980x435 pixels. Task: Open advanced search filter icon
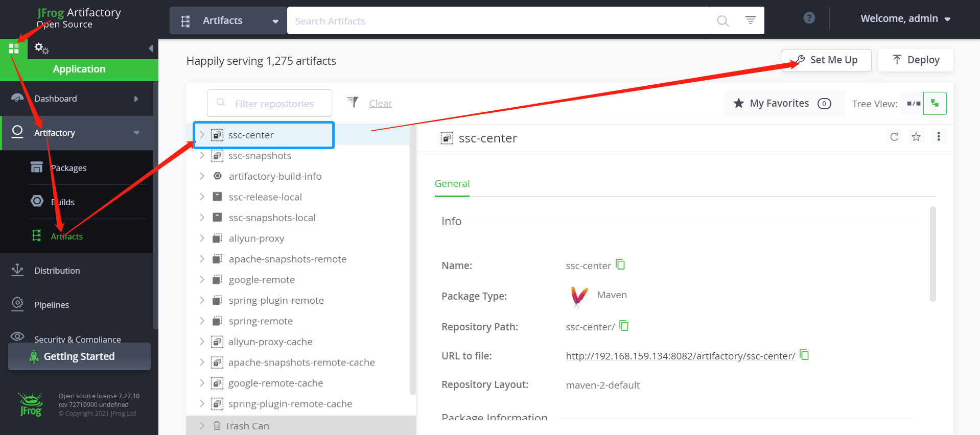750,20
